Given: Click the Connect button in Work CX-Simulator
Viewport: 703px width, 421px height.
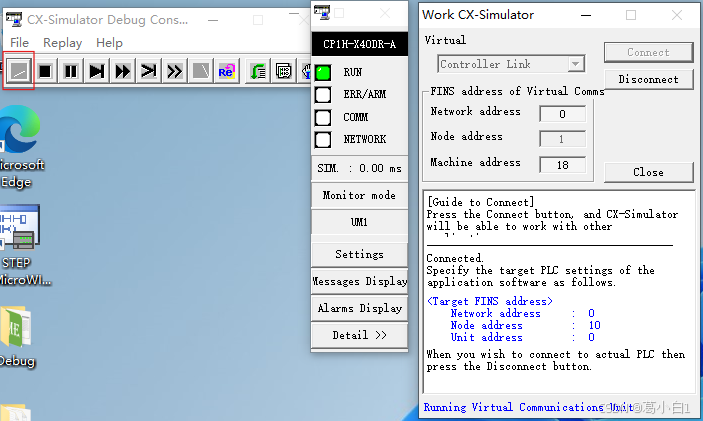Looking at the screenshot, I should pos(648,52).
